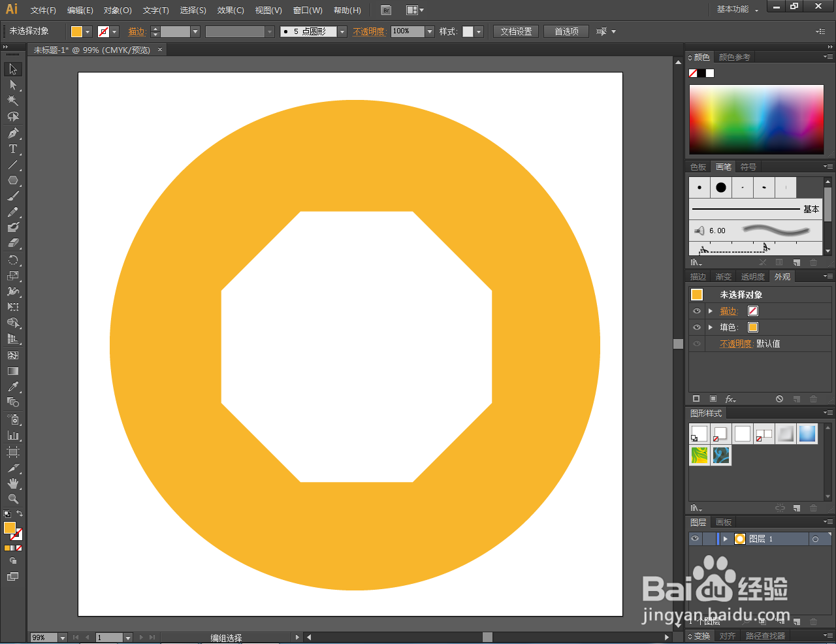Toggle visibility of the opacity appearance row

pyautogui.click(x=697, y=344)
